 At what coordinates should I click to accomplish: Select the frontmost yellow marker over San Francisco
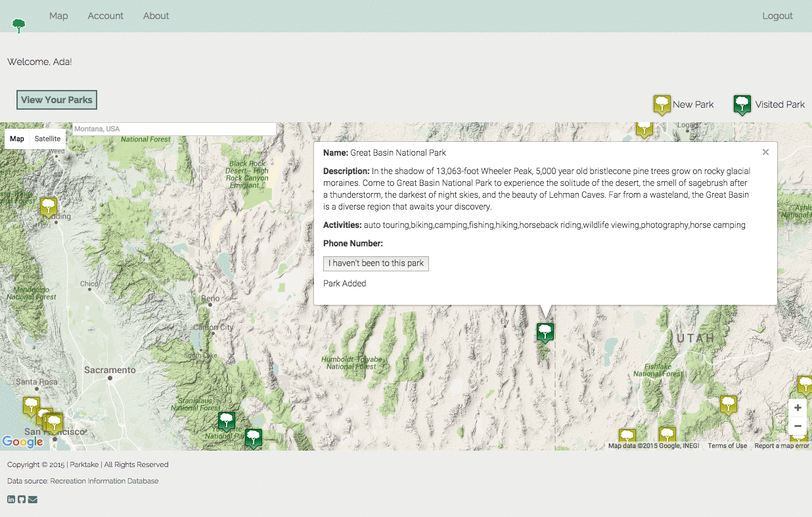tap(54, 423)
